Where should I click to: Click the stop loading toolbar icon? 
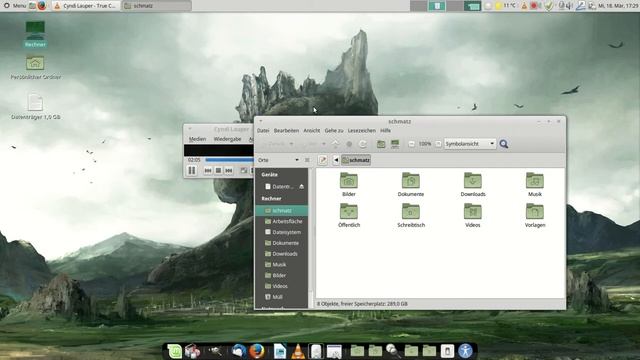click(x=349, y=144)
